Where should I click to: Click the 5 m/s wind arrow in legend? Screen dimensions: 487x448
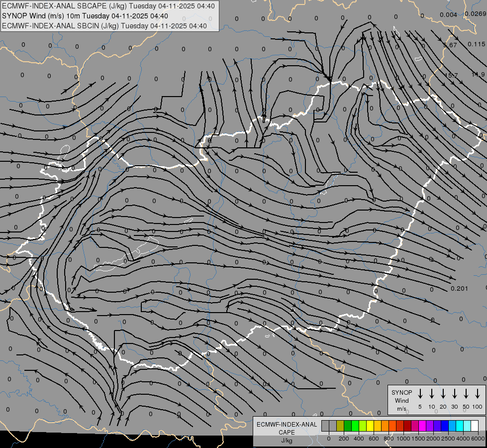click(x=420, y=394)
